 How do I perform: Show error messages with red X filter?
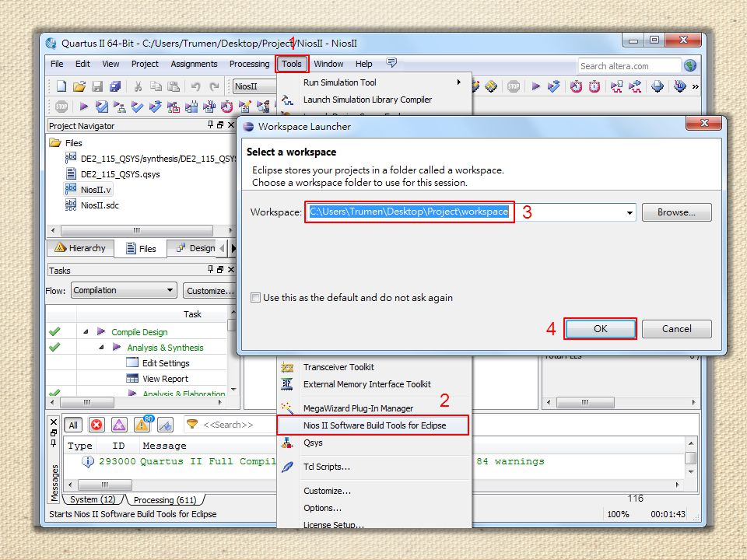tap(96, 425)
